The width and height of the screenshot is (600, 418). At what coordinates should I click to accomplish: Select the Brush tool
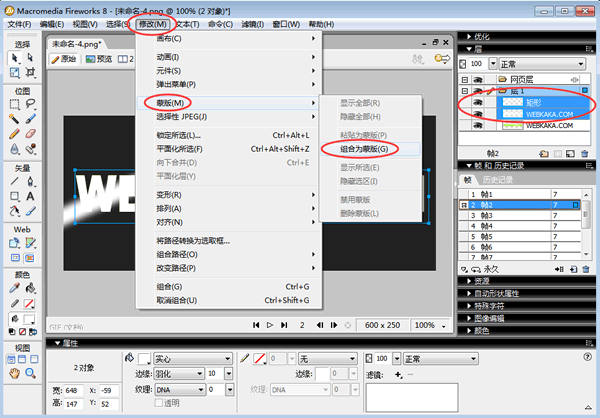(30, 119)
